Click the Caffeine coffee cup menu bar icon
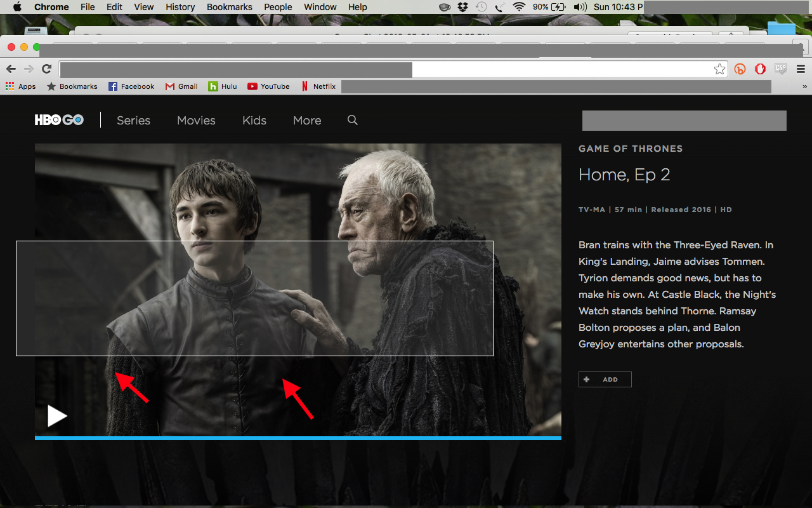 [445, 7]
